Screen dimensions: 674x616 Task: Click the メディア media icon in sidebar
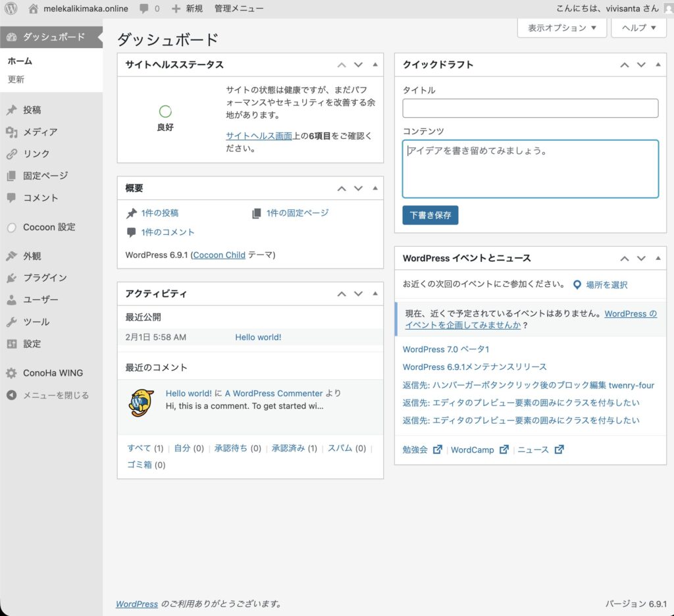click(11, 132)
